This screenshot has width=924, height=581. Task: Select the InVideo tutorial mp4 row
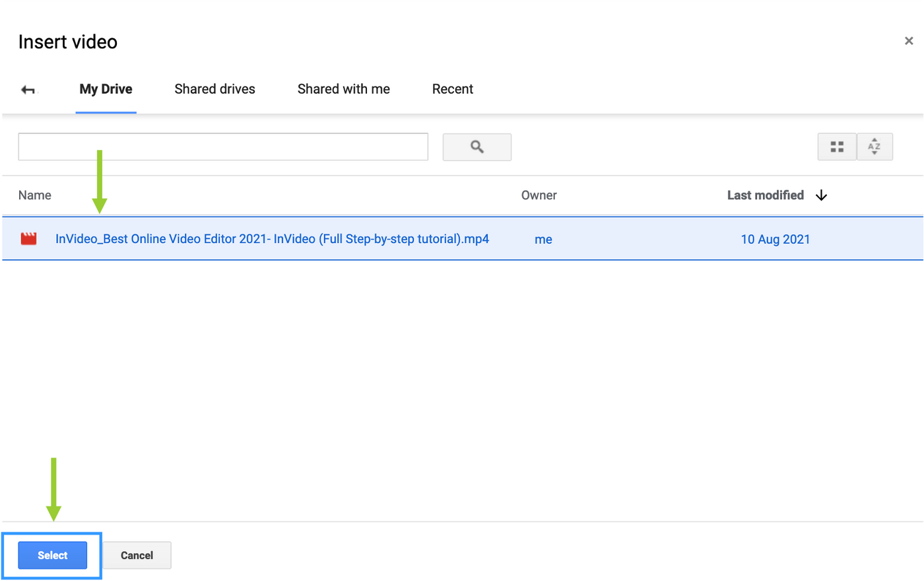[271, 238]
